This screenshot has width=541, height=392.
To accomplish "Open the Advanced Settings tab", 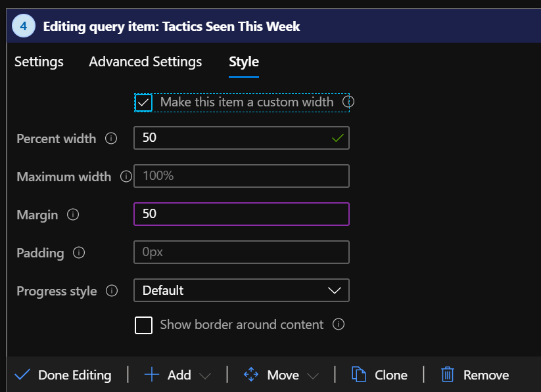I will pyautogui.click(x=145, y=62).
